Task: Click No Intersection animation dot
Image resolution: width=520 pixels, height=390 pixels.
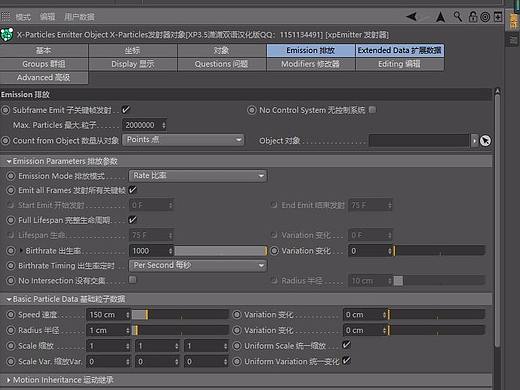Action: point(11,281)
